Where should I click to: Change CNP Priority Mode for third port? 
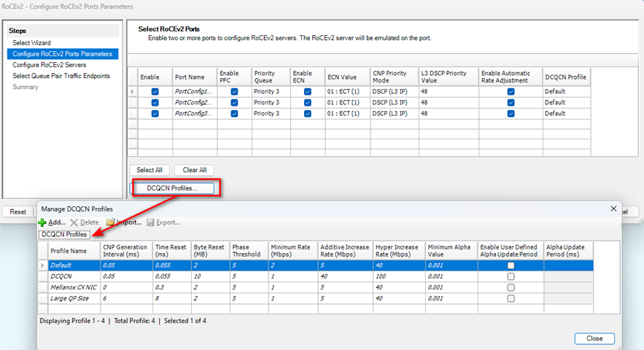[x=394, y=114]
